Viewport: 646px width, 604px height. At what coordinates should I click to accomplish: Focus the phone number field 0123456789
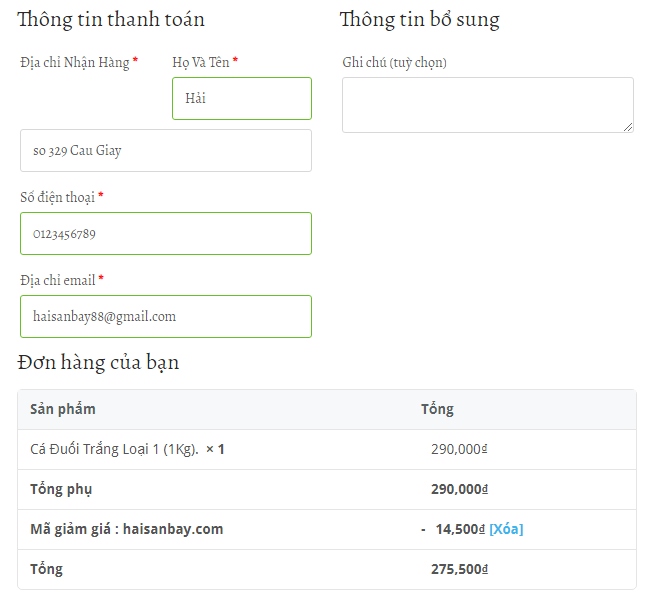click(x=166, y=234)
